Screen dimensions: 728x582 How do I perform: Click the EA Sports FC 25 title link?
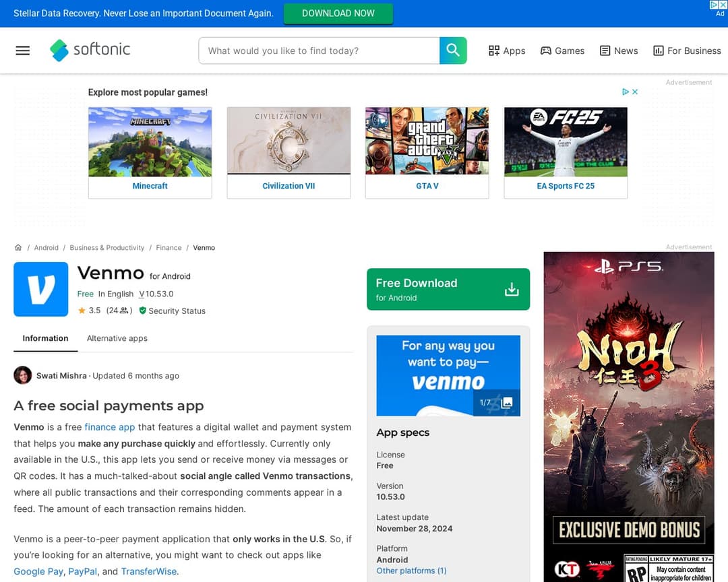click(566, 186)
